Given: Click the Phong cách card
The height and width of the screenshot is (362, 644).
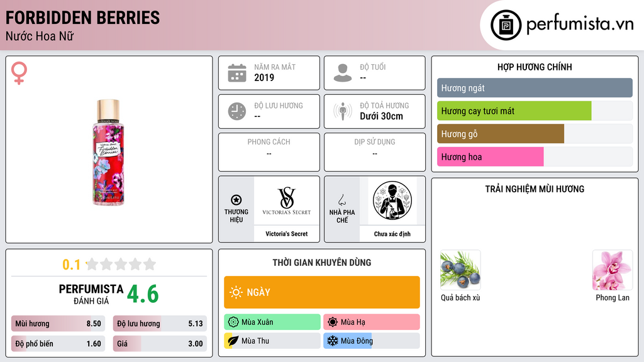Looking at the screenshot, I should (x=269, y=152).
